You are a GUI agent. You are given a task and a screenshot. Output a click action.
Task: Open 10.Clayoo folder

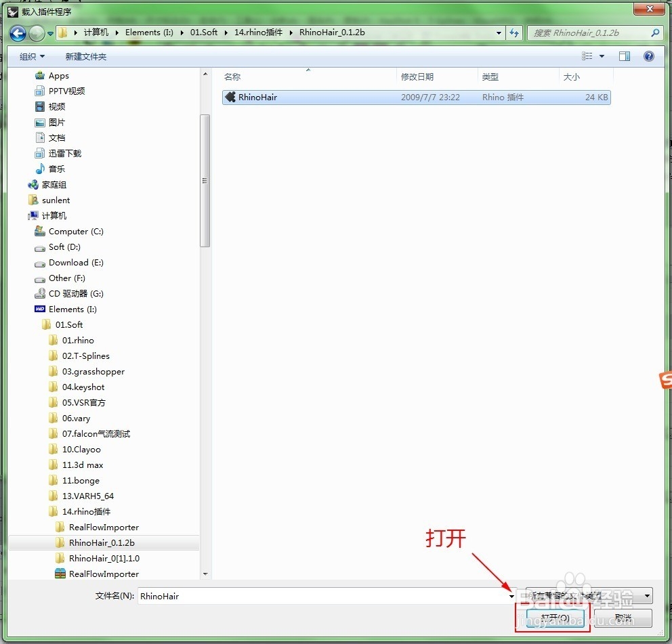(81, 449)
